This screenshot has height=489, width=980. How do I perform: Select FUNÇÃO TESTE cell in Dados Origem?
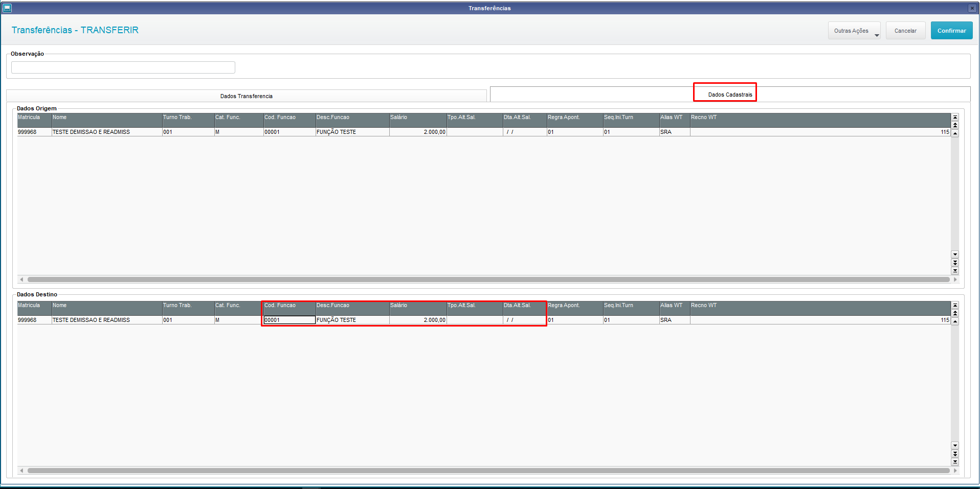(x=352, y=132)
